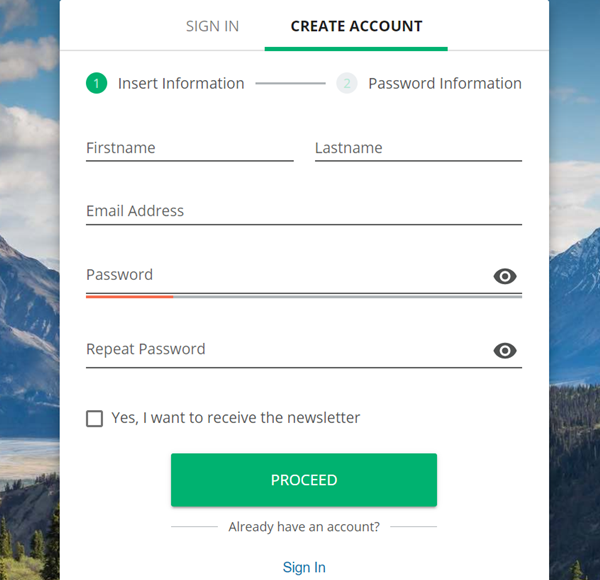600x580 pixels.
Task: Enable the newsletter checkbox
Action: (95, 418)
